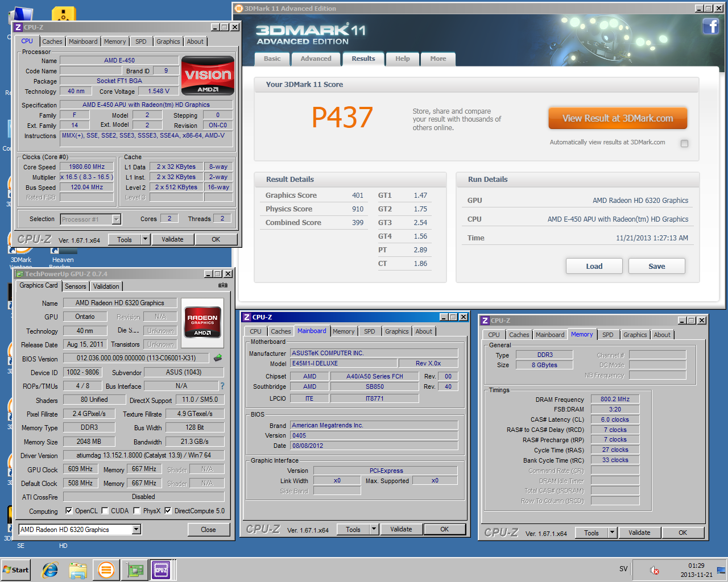728x582 pixels.
Task: Switch to the Sensors tab in GPU-Z
Action: [76, 286]
